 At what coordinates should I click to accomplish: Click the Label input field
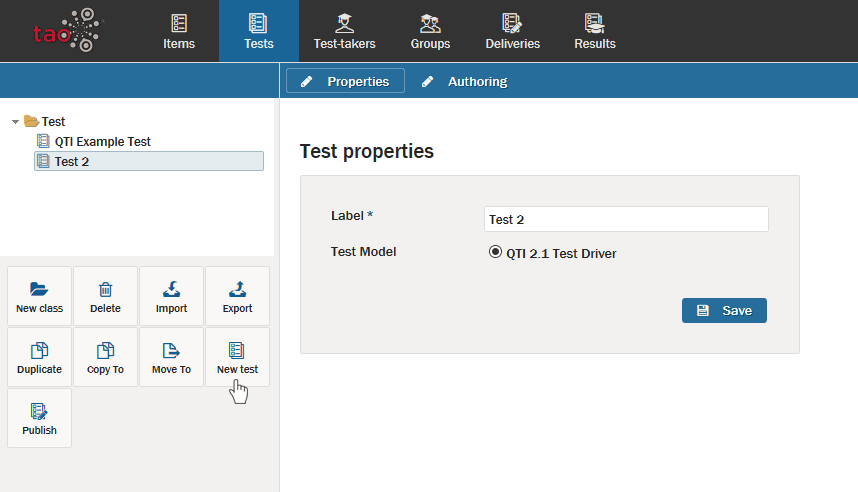pos(625,219)
